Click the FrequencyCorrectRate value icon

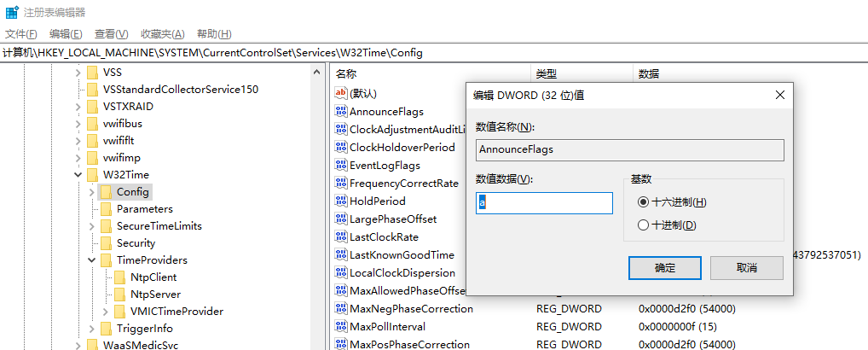[x=341, y=183]
